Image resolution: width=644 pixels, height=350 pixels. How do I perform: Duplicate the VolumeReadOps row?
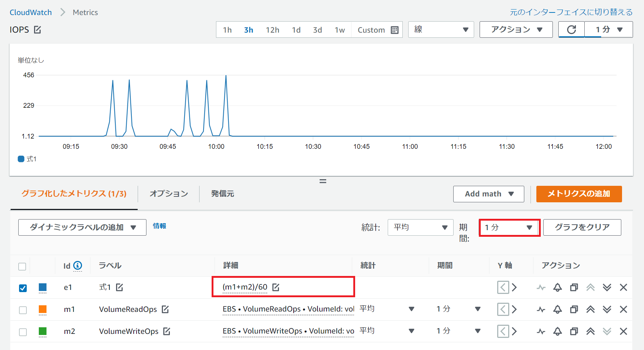click(x=574, y=309)
